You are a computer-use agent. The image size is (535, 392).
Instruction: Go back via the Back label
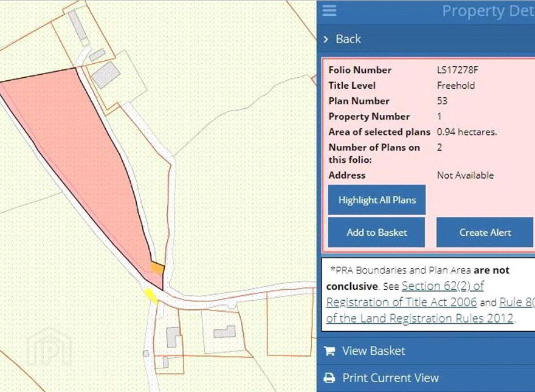348,39
